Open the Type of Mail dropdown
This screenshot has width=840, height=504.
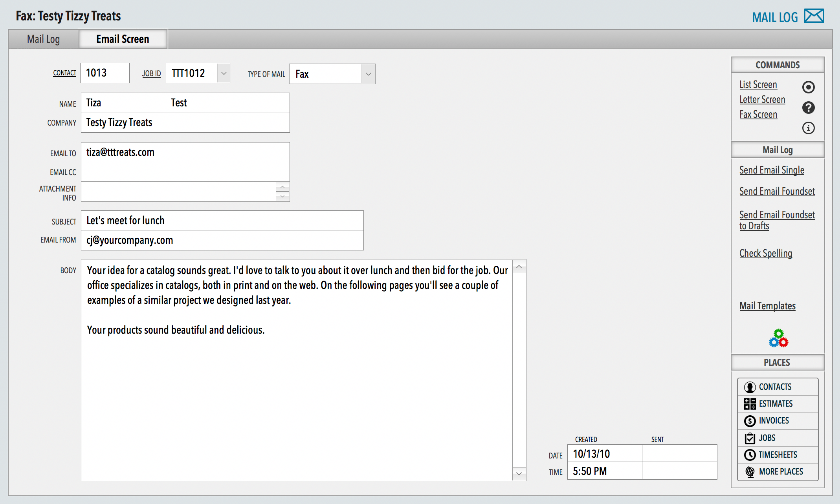click(368, 74)
